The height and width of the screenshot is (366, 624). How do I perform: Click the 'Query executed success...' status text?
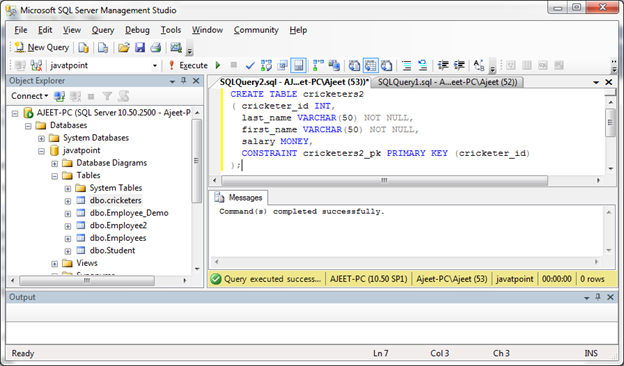(x=272, y=279)
